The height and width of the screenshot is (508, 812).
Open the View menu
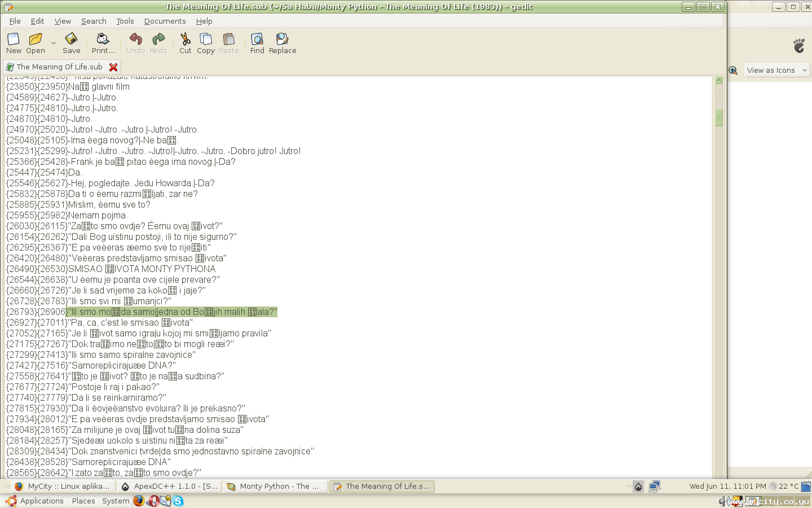pyautogui.click(x=63, y=21)
